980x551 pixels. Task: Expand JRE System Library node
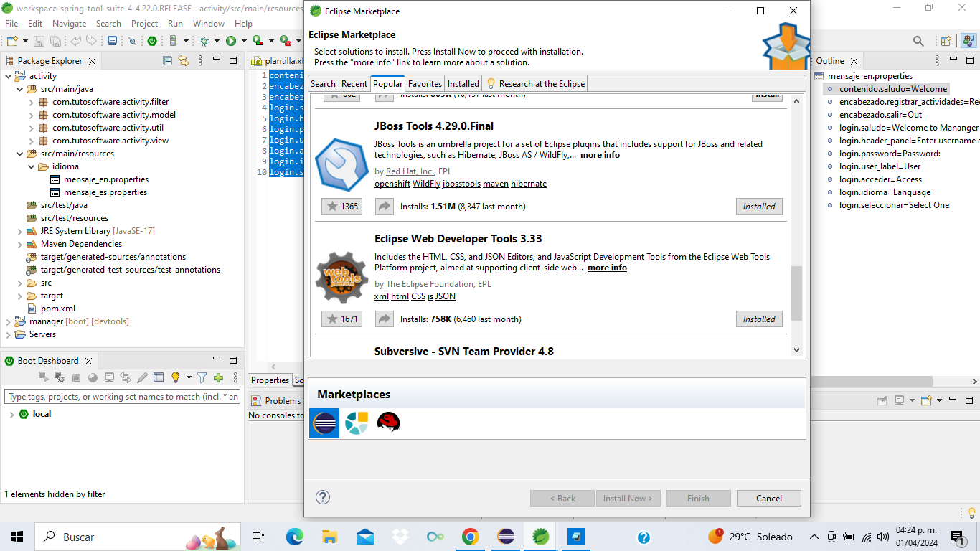click(x=20, y=231)
